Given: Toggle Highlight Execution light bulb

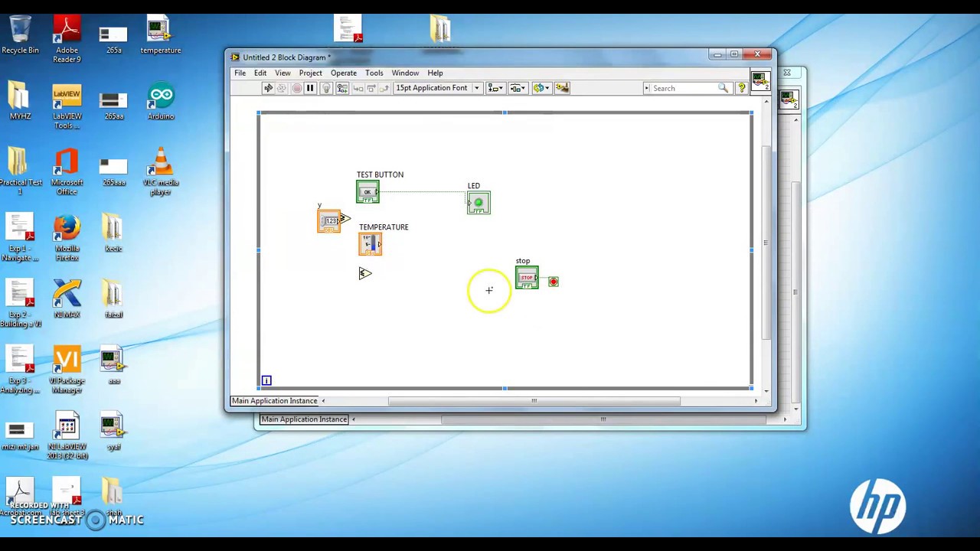Looking at the screenshot, I should [326, 88].
